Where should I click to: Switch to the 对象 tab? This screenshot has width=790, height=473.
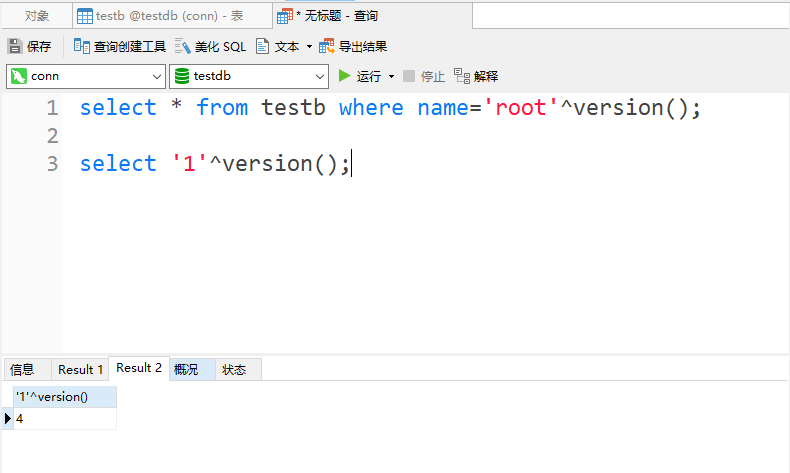tap(37, 16)
